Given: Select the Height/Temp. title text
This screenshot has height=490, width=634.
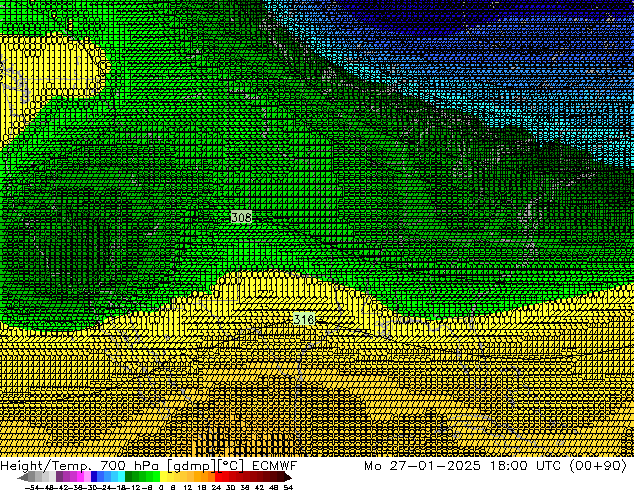Looking at the screenshot, I should pos(46,466).
